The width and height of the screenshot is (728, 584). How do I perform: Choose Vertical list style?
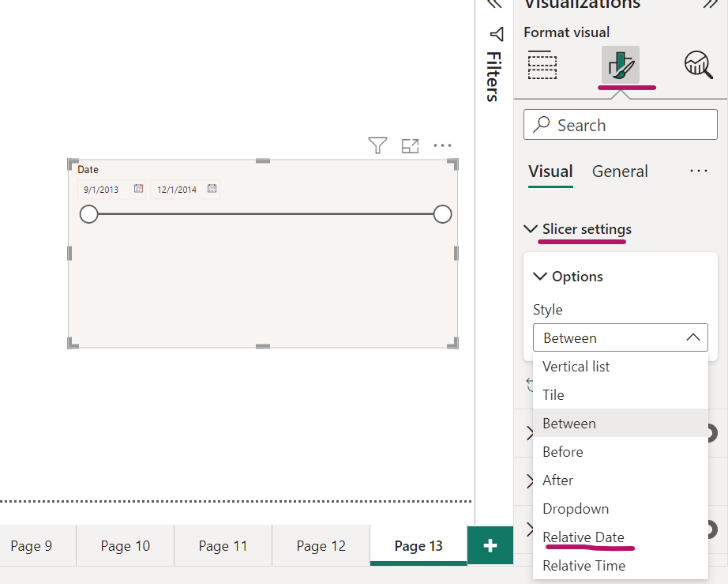point(621,366)
